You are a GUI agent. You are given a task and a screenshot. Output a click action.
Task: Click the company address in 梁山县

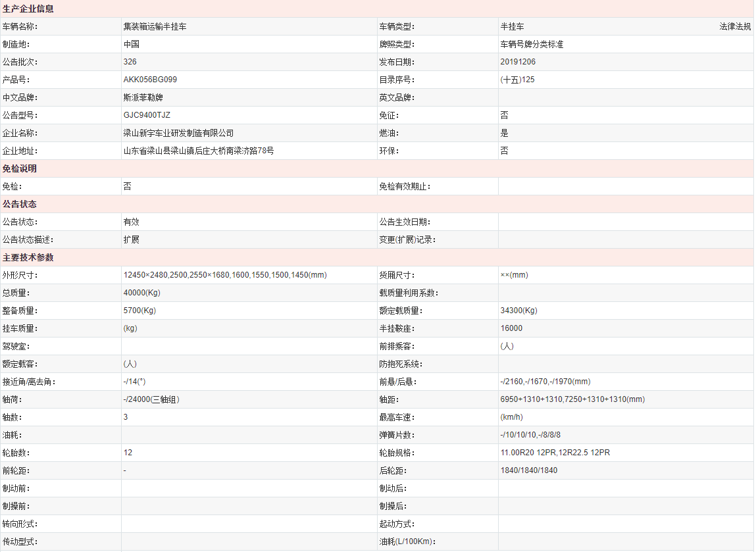click(199, 151)
